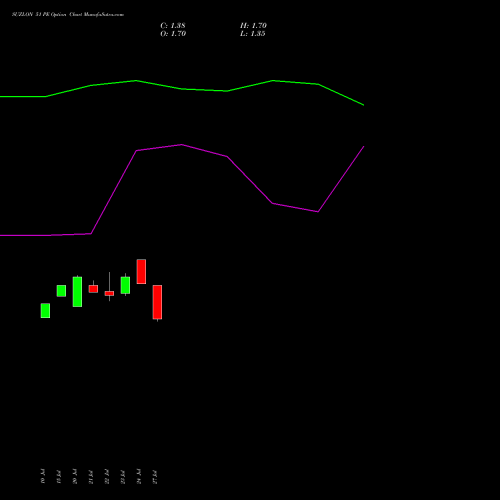Click the 24 Jul date label

point(139,476)
